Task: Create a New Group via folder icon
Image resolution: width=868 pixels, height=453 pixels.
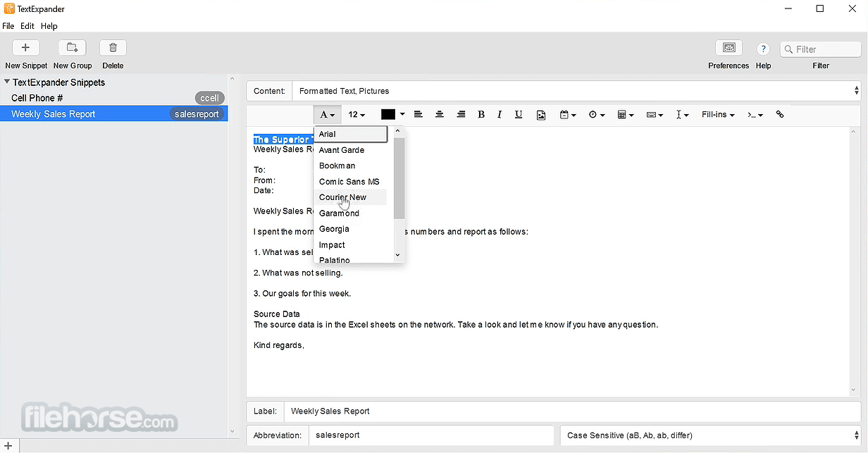Action: (x=72, y=48)
